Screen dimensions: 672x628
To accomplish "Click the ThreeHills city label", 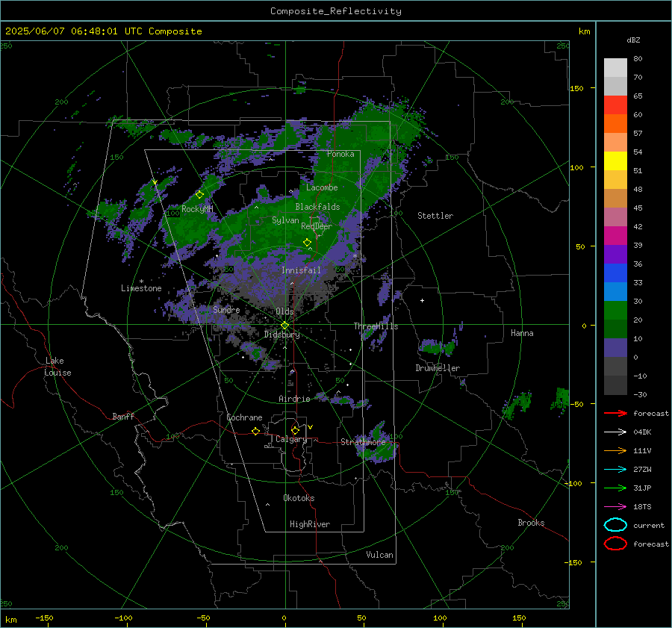I will point(376,326).
